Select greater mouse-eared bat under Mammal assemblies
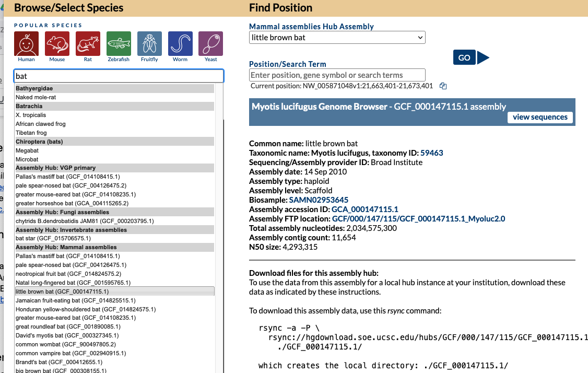Viewport: 588px width, 373px height. click(x=115, y=318)
